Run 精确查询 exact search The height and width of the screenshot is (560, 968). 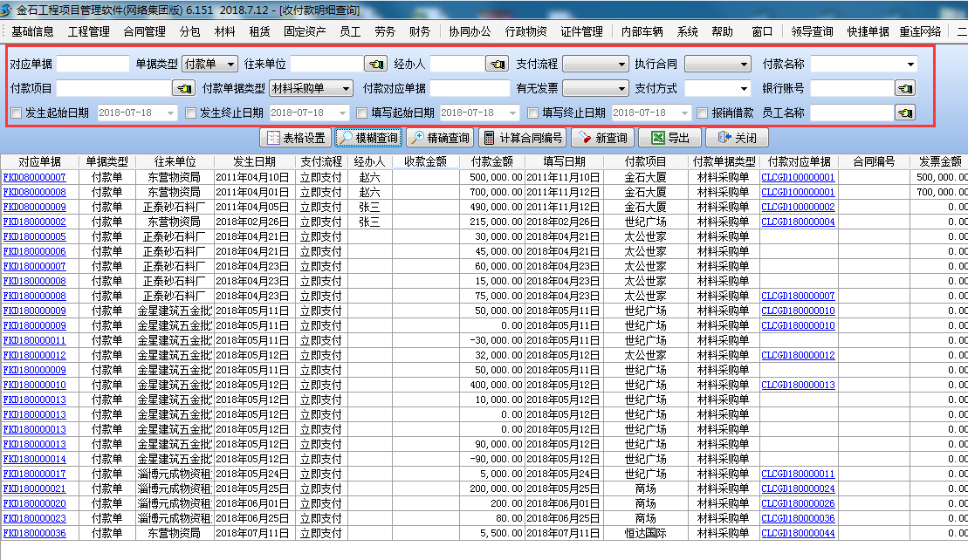point(440,138)
